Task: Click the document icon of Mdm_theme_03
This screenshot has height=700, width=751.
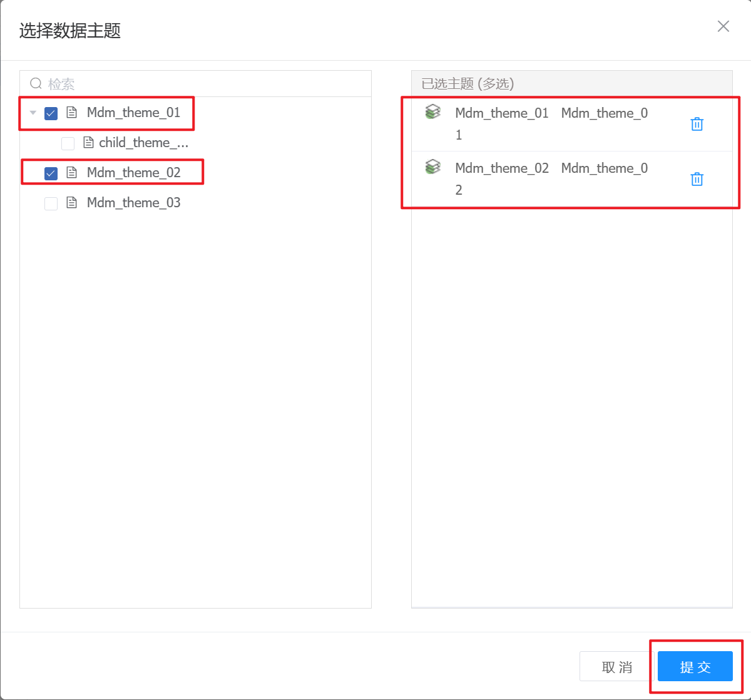Action: coord(72,203)
